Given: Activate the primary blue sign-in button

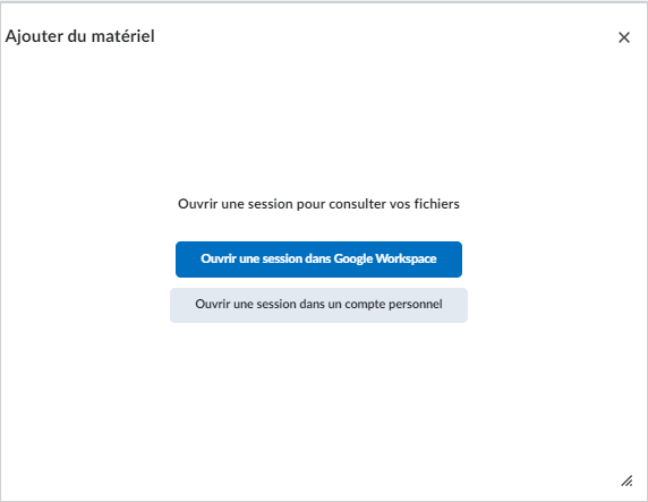Looking at the screenshot, I should click(319, 259).
